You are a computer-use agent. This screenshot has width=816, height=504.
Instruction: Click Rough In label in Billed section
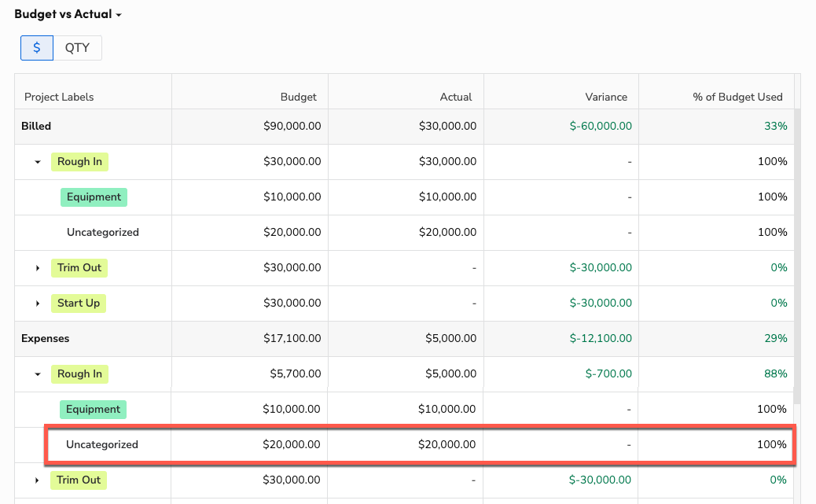(79, 161)
